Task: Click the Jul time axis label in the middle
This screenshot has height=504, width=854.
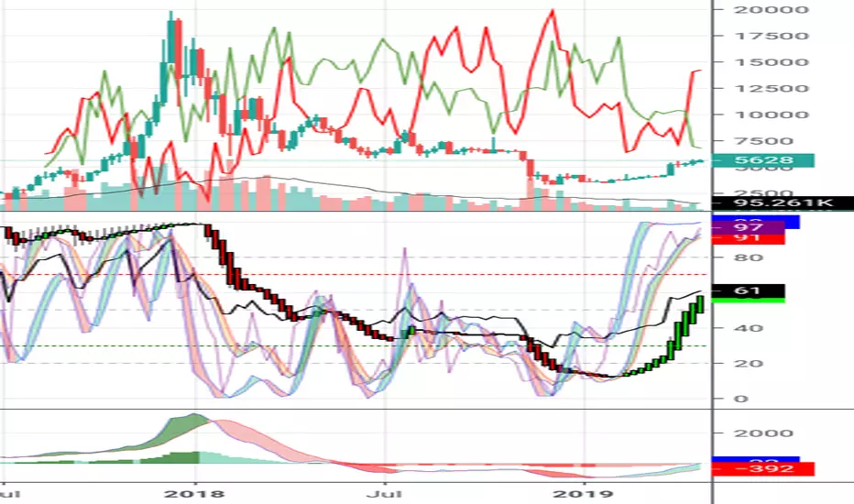Action: (385, 494)
